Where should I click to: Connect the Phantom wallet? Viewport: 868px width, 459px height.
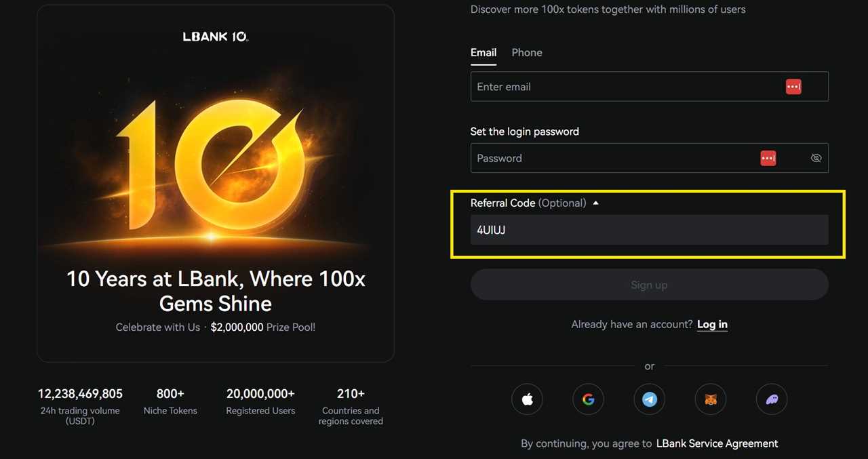[771, 399]
